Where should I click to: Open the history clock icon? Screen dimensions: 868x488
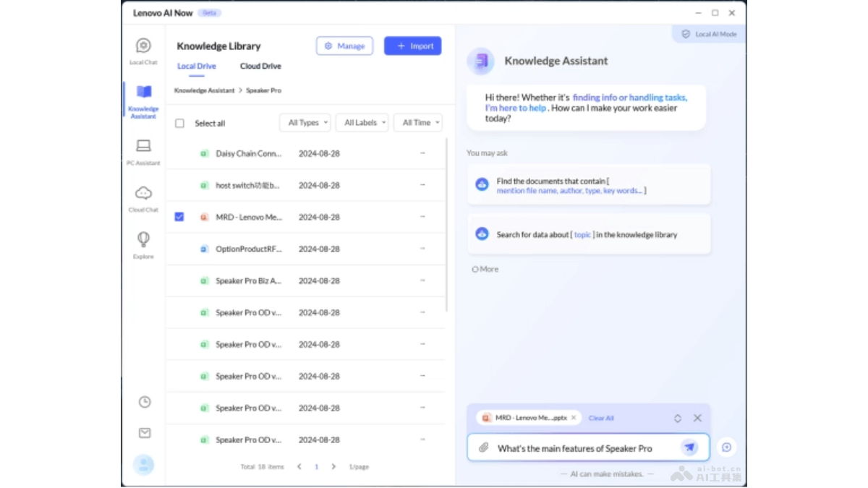tap(145, 402)
